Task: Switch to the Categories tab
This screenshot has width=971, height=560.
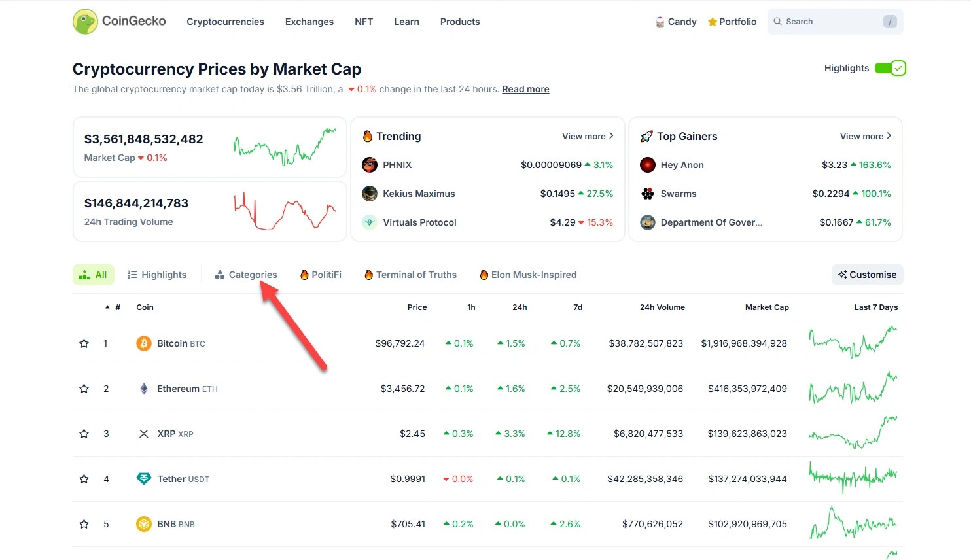Action: click(246, 275)
